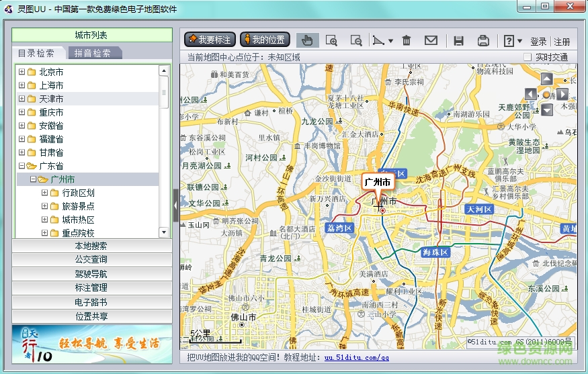The height and width of the screenshot is (374, 588).
Task: Click the 我要标注 button
Action: [209, 40]
